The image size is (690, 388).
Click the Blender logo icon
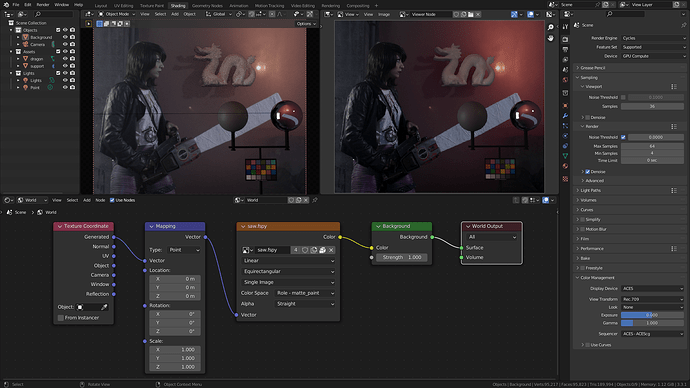pyautogui.click(x=6, y=4)
